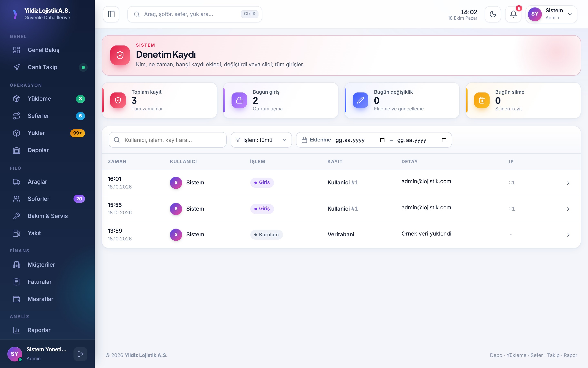
Task: Expand the Sistem Admin user menu
Action: (551, 14)
